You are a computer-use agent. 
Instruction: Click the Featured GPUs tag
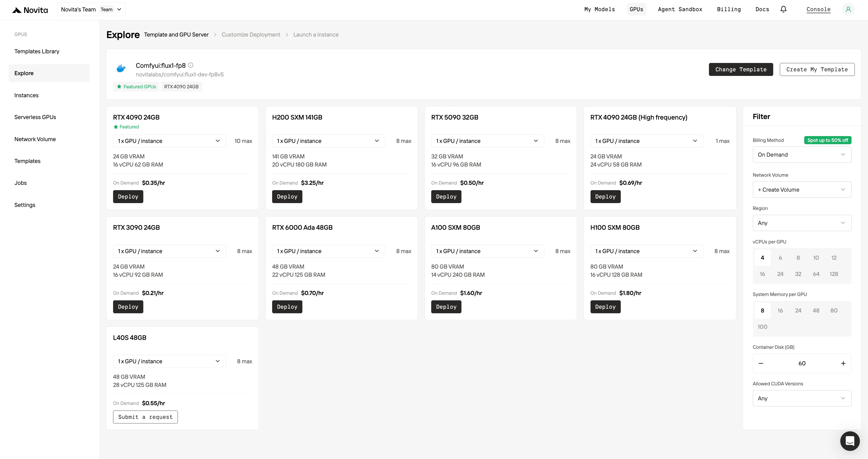[136, 87]
